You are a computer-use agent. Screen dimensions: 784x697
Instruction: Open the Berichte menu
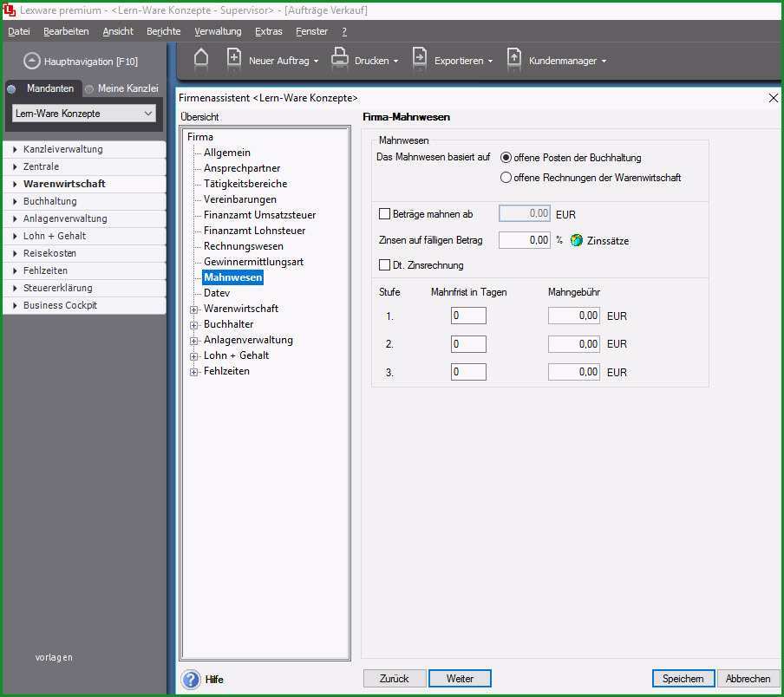(164, 31)
